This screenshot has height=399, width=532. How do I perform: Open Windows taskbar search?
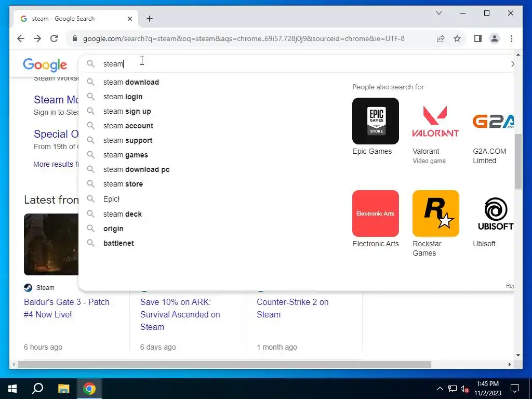37,389
